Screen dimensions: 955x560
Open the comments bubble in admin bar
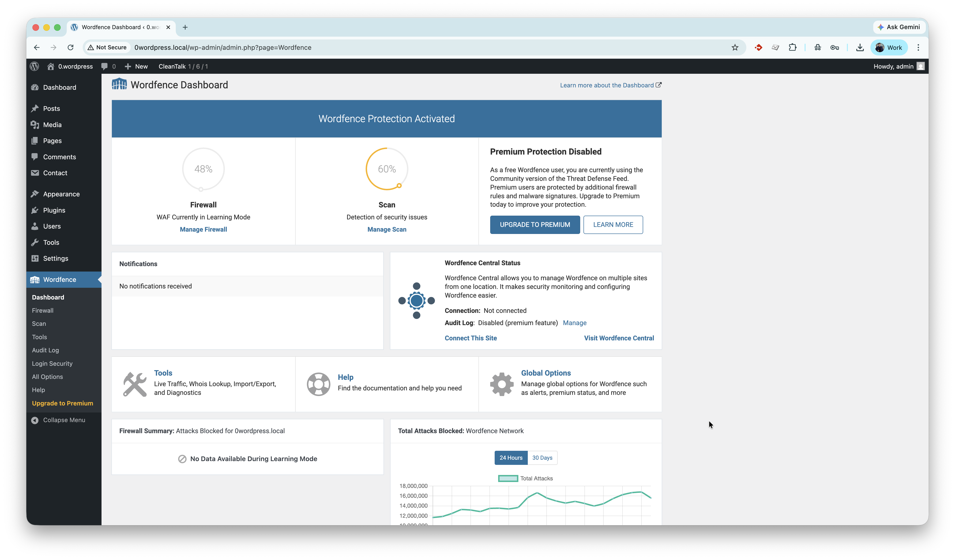coord(108,66)
